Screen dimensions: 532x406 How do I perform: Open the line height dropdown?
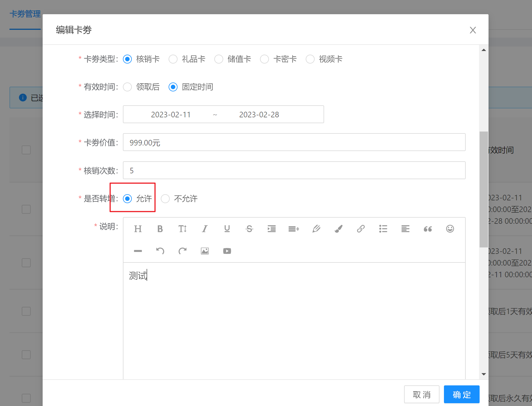click(294, 229)
